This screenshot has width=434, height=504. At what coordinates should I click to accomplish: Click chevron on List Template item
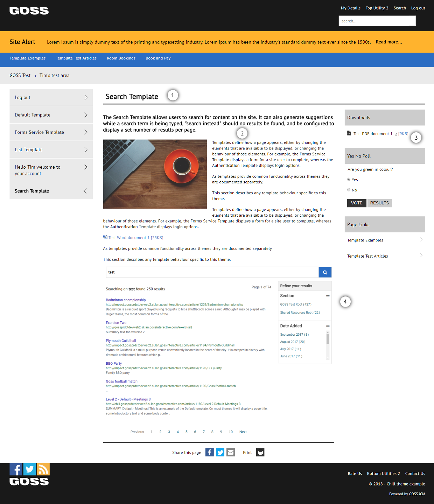(86, 149)
